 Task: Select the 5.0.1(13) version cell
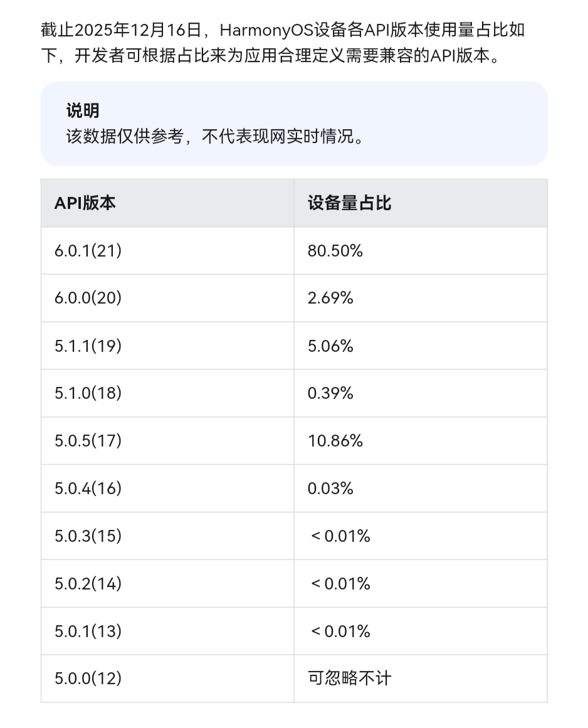pyautogui.click(x=88, y=631)
